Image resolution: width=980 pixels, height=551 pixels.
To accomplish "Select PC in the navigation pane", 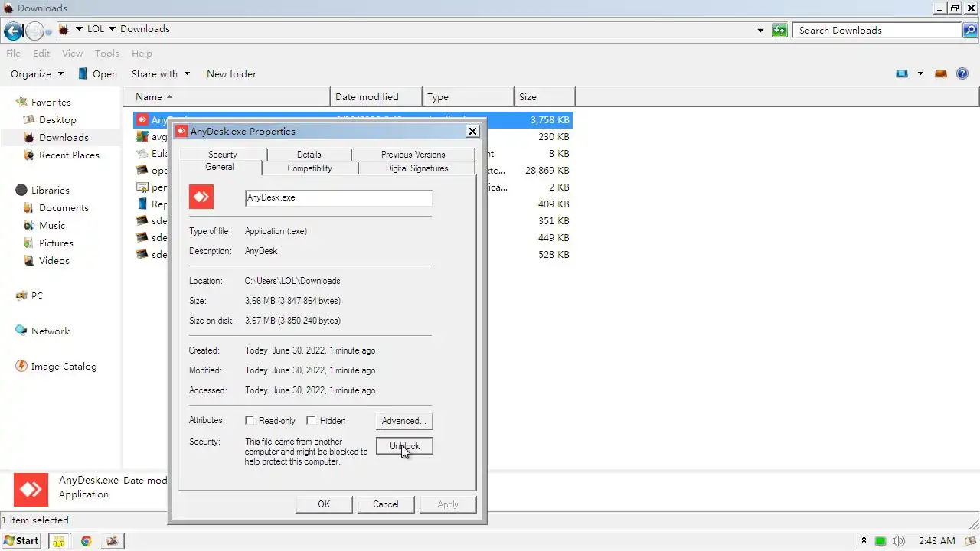I will click(36, 295).
